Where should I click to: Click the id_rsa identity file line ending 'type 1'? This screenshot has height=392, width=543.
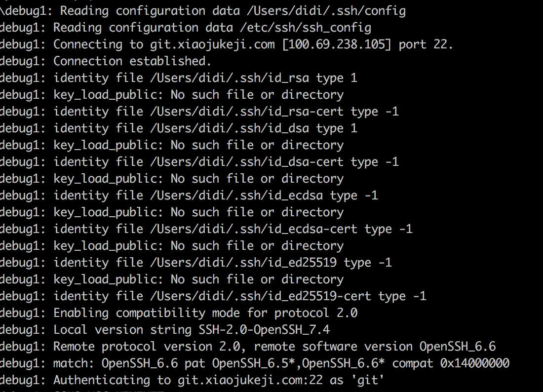pos(205,78)
